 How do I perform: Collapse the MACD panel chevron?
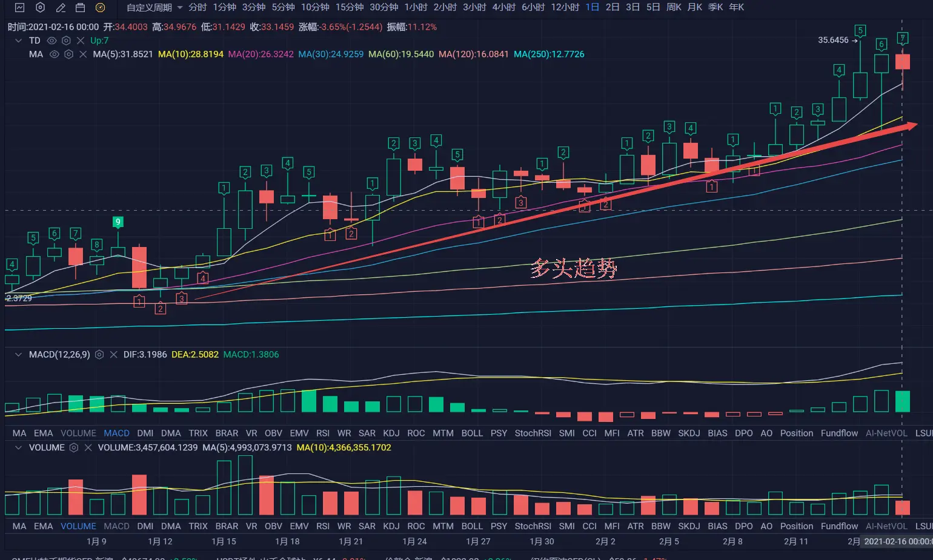click(18, 354)
